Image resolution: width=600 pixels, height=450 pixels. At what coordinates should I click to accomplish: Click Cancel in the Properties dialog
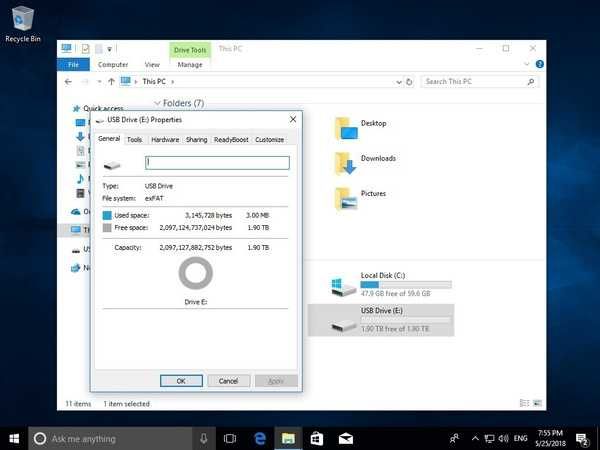coord(228,381)
